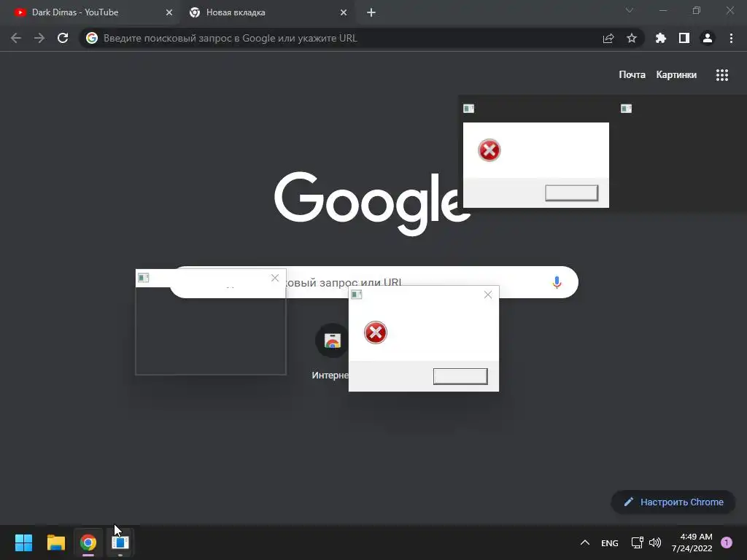The image size is (747, 560).
Task: Open Chrome three-dot menu
Action: pyautogui.click(x=731, y=38)
